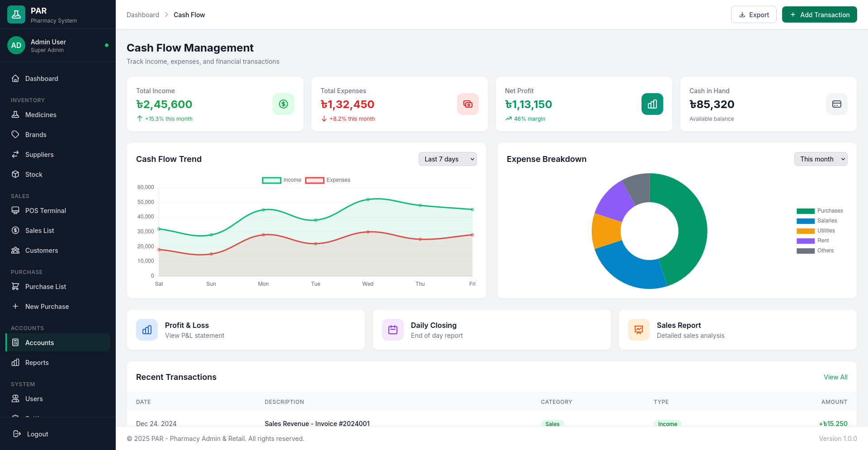Select the Profit & Loss chart icon
The width and height of the screenshot is (868, 450).
coord(146,330)
